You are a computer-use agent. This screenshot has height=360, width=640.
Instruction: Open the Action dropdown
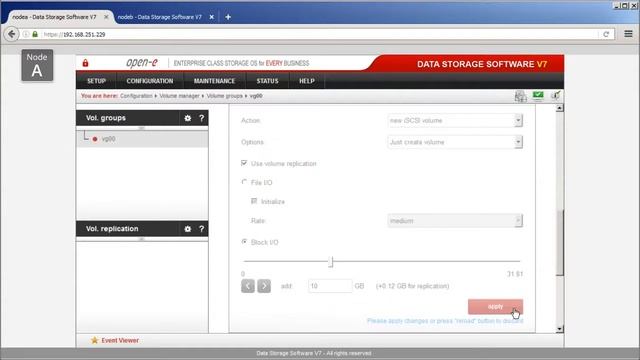tap(455, 120)
